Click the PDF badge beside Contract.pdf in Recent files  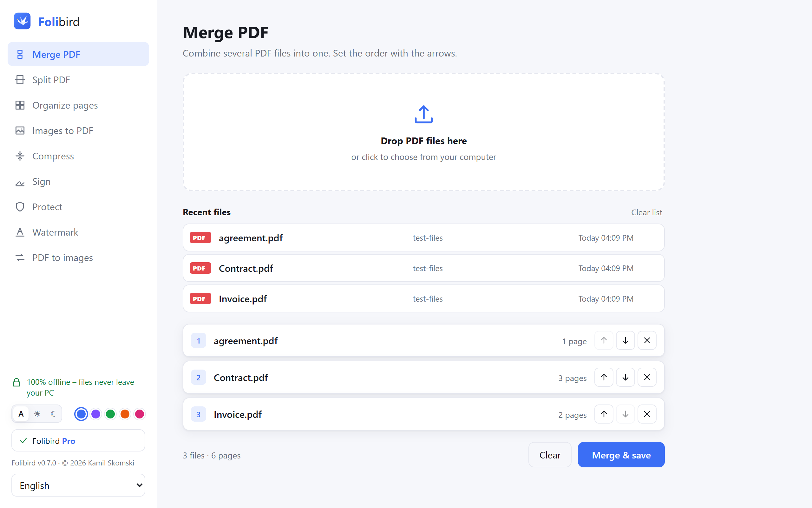click(x=200, y=268)
